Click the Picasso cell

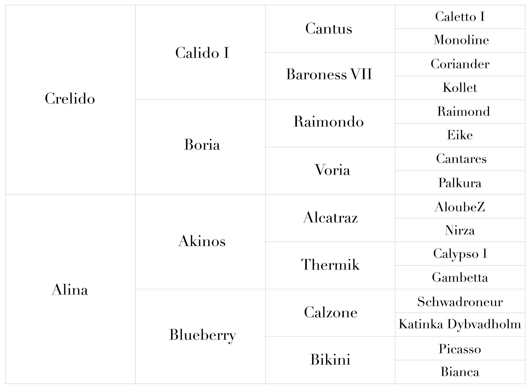460,348
